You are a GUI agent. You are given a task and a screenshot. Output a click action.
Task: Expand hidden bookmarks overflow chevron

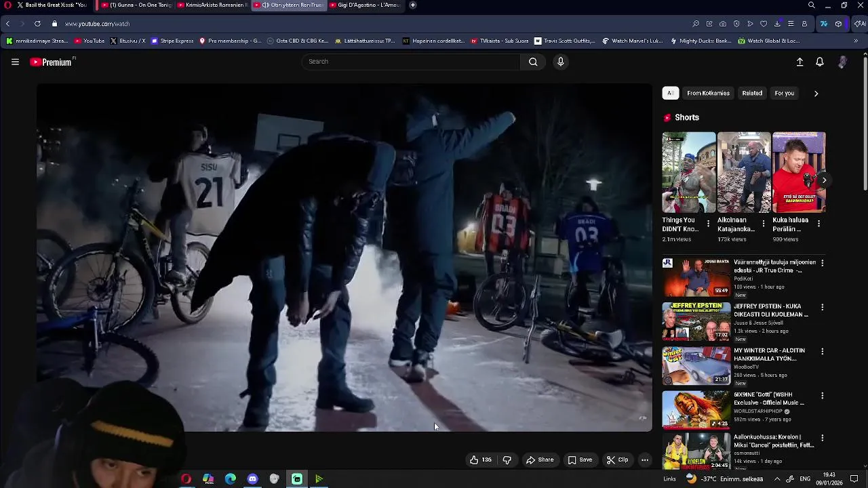[x=856, y=41]
